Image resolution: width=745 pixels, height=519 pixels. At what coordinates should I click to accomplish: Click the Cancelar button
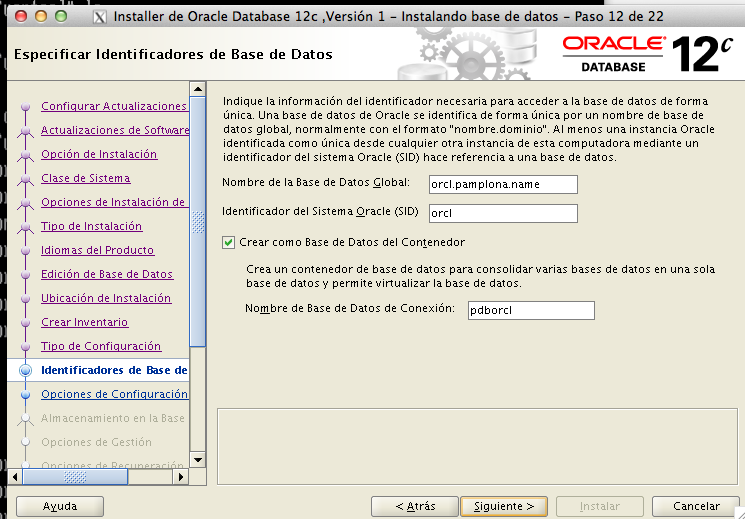pos(696,506)
